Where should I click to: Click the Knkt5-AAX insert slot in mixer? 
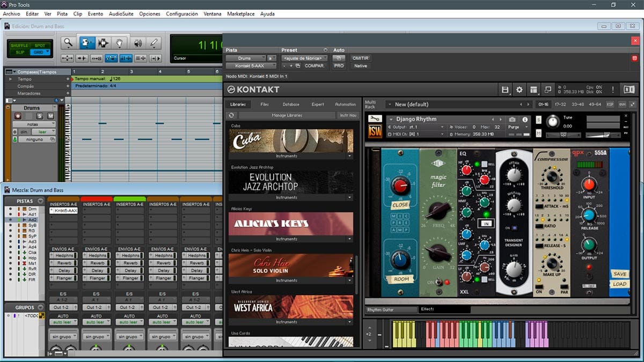63,211
